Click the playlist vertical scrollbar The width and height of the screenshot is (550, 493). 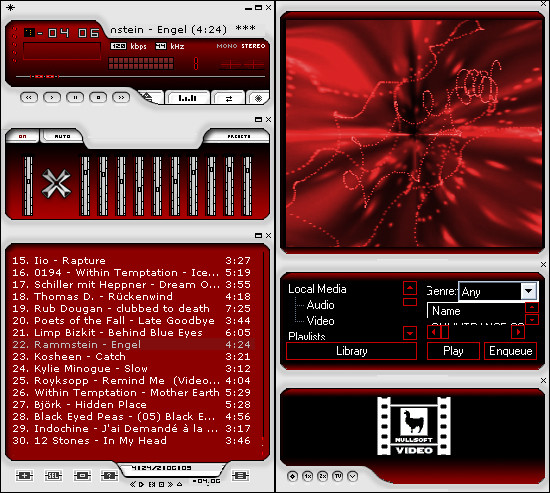(262, 353)
